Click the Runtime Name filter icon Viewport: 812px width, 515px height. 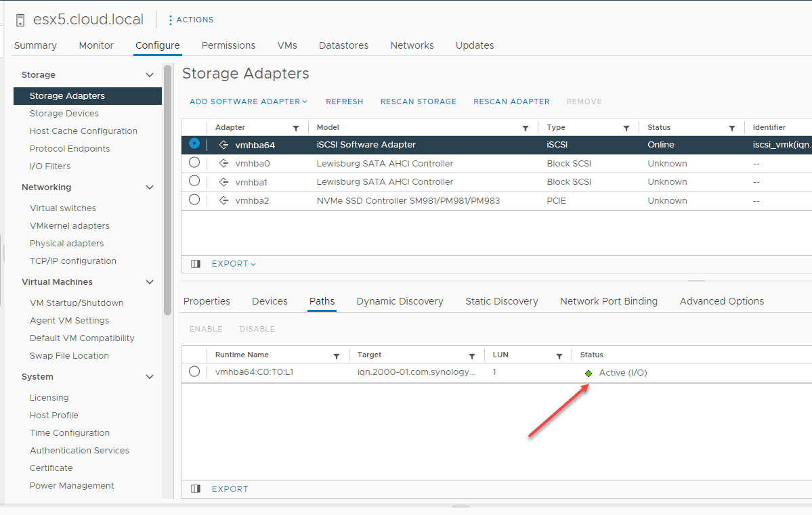[337, 355]
